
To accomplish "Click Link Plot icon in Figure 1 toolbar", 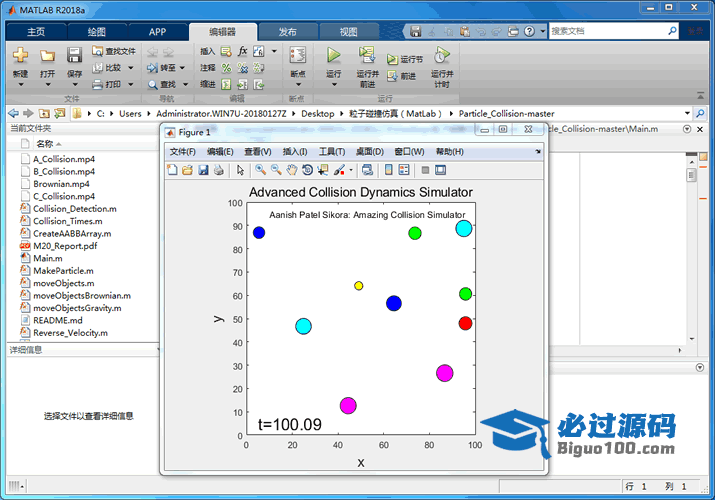I will point(368,170).
